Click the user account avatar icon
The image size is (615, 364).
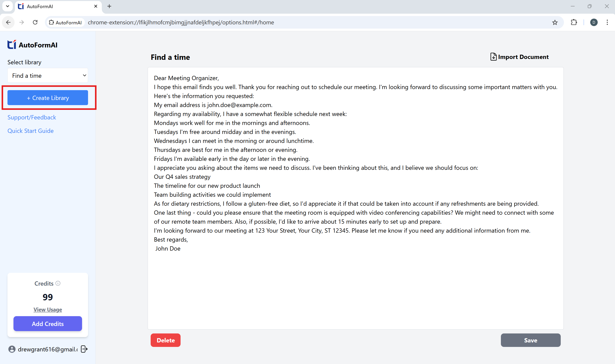point(12,349)
